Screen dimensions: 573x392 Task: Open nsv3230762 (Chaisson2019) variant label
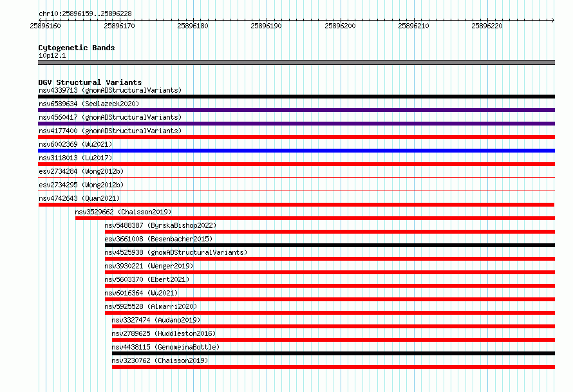point(160,360)
